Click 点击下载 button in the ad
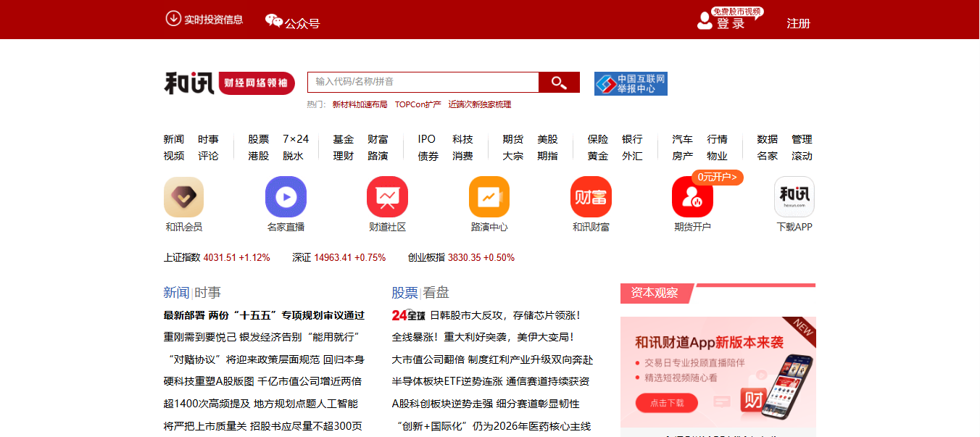 (x=666, y=403)
